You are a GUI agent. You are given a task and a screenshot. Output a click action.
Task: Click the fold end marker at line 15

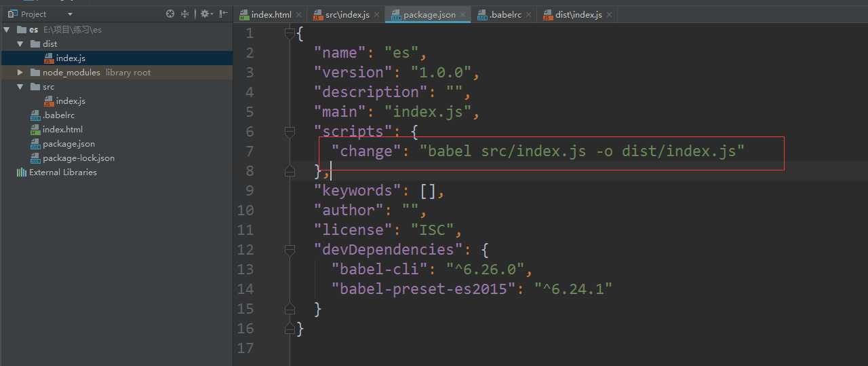pyautogui.click(x=290, y=308)
